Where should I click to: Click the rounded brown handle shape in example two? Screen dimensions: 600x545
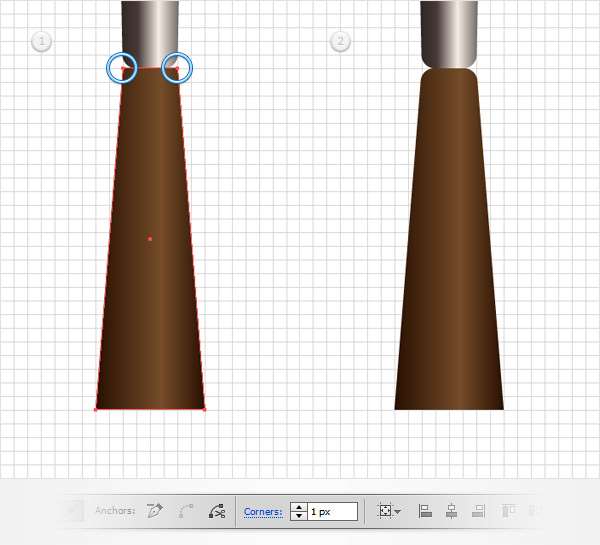[x=449, y=239]
